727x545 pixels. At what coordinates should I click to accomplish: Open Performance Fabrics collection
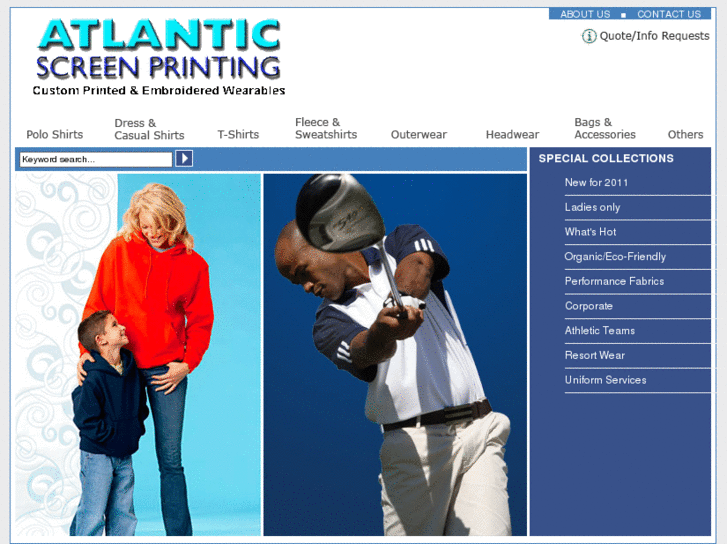point(614,281)
